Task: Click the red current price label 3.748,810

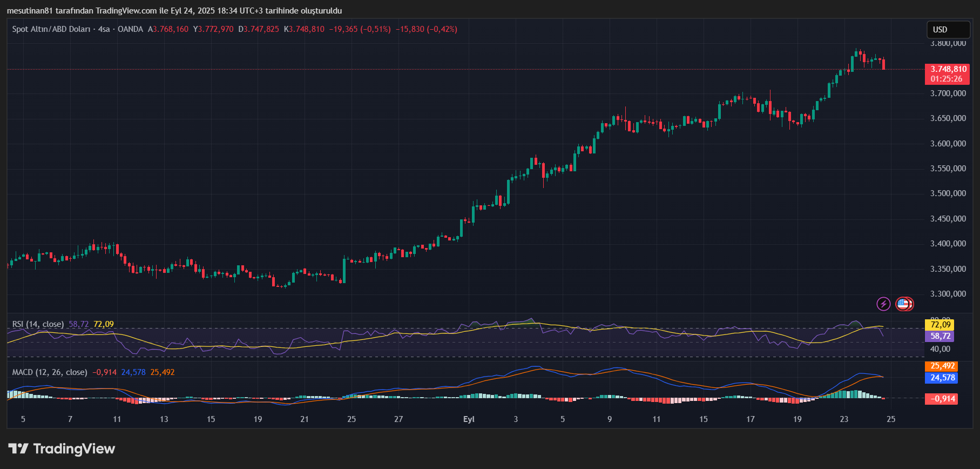Action: [948, 69]
